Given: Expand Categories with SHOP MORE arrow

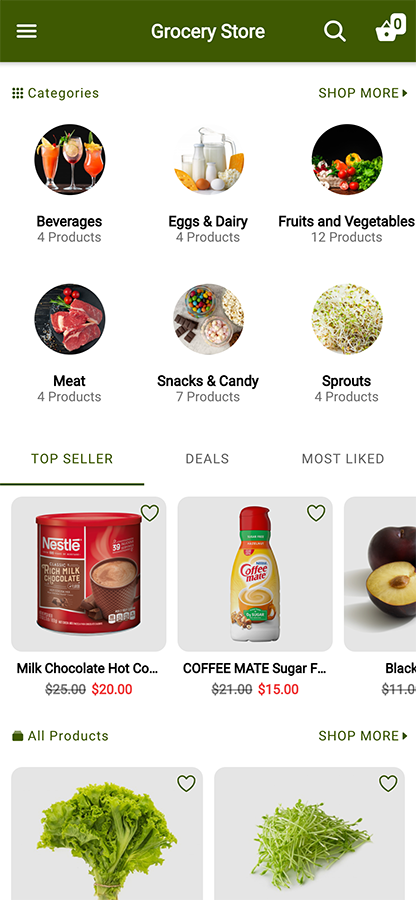Looking at the screenshot, I should [x=363, y=93].
